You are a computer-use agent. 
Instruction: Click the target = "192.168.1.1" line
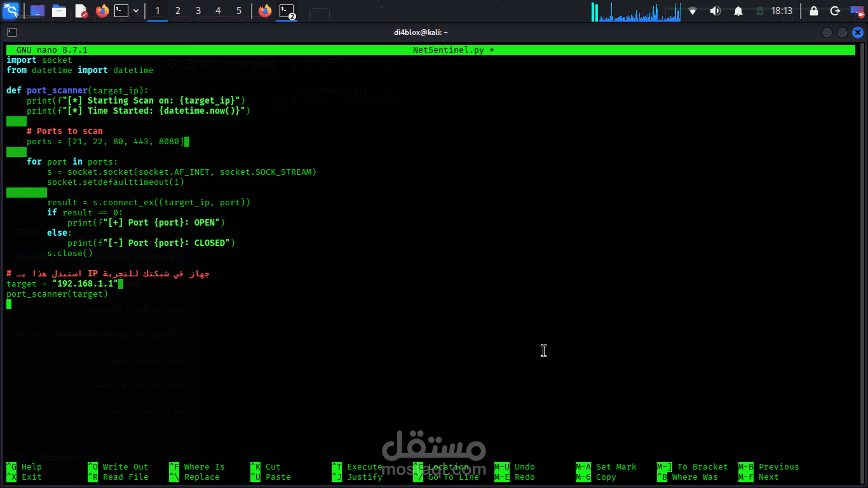62,283
